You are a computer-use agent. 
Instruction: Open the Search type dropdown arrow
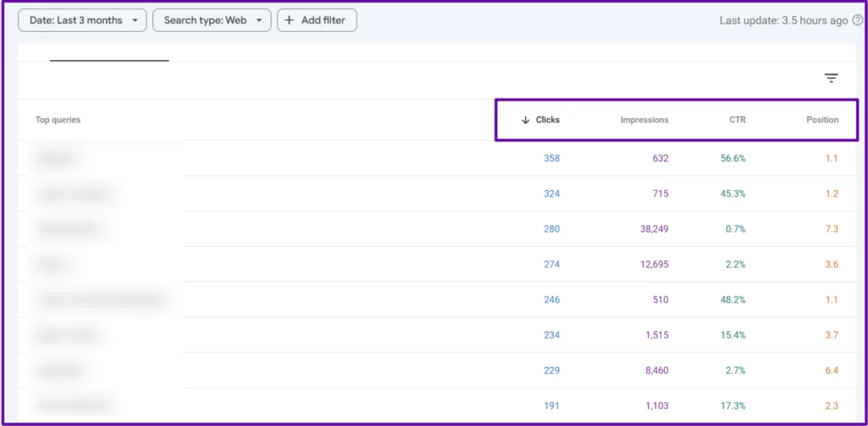pyautogui.click(x=260, y=20)
